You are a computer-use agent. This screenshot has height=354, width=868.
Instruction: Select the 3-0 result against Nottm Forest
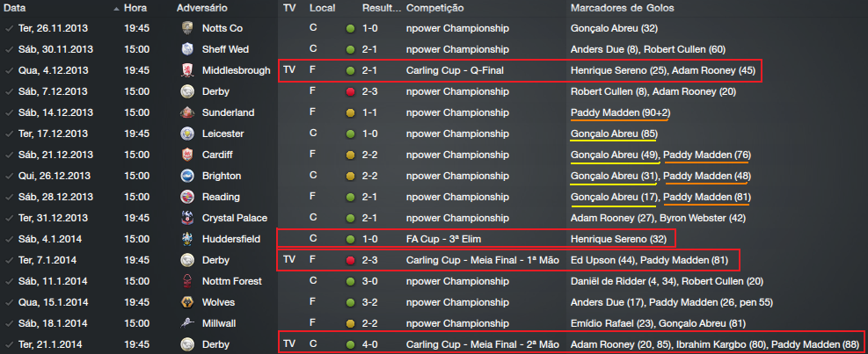click(370, 281)
